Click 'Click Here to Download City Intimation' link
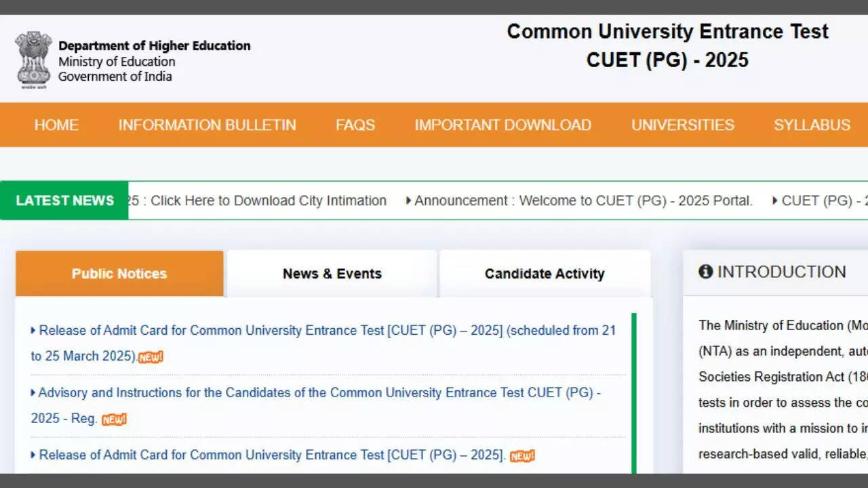Viewport: 868px width, 488px height. pos(269,201)
